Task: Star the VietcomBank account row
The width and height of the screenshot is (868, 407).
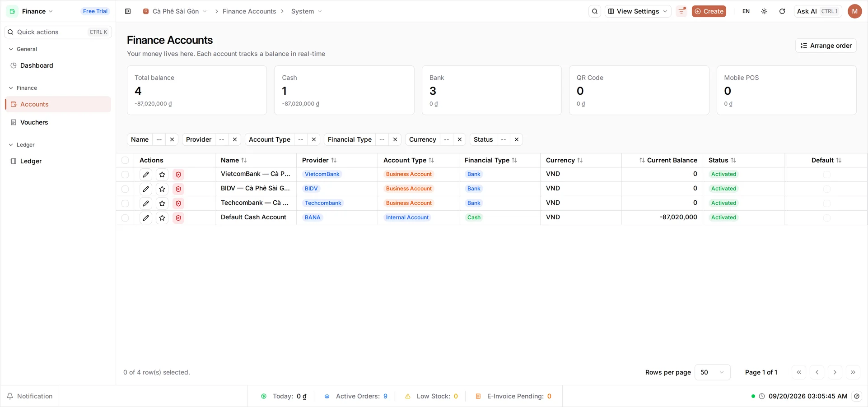Action: point(162,175)
